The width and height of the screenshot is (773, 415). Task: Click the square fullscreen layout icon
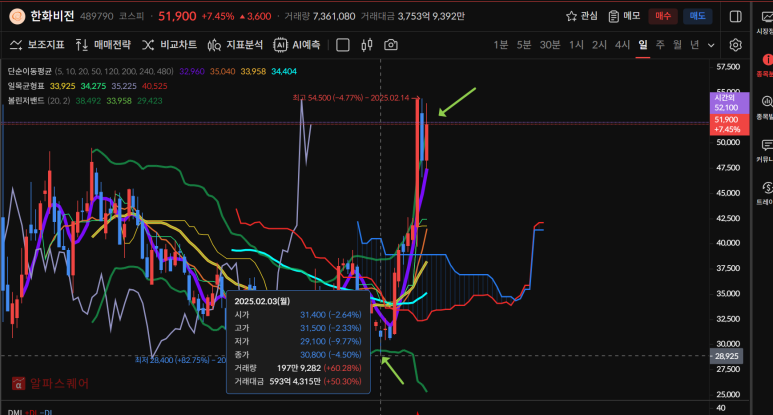pyautogui.click(x=343, y=45)
